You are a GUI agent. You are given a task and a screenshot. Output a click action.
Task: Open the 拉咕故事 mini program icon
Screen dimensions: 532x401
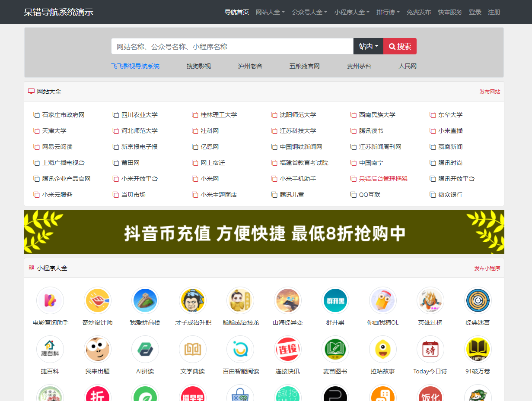[x=383, y=349]
